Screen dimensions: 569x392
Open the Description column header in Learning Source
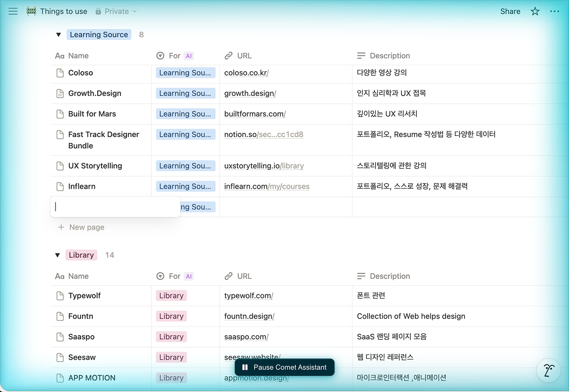[x=384, y=56]
